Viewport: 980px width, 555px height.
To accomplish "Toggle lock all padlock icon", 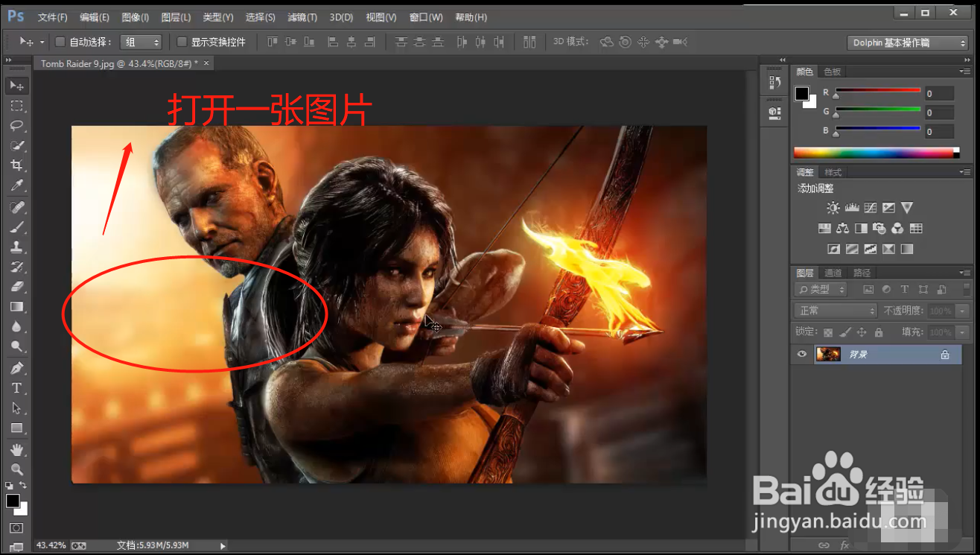I will [879, 332].
